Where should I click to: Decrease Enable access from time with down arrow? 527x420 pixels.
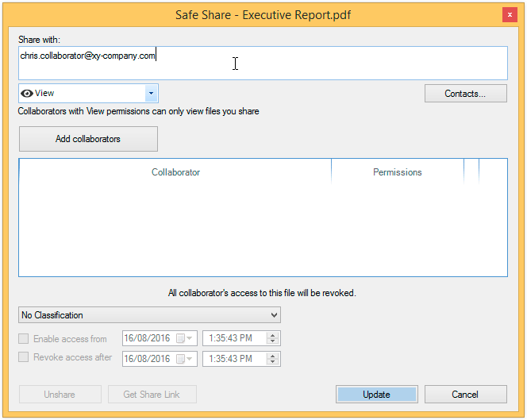(x=272, y=341)
